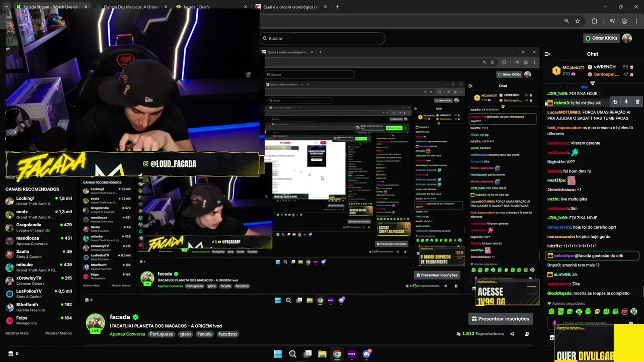Share the stream with share icon
This screenshot has width=644, height=362.
[512, 334]
